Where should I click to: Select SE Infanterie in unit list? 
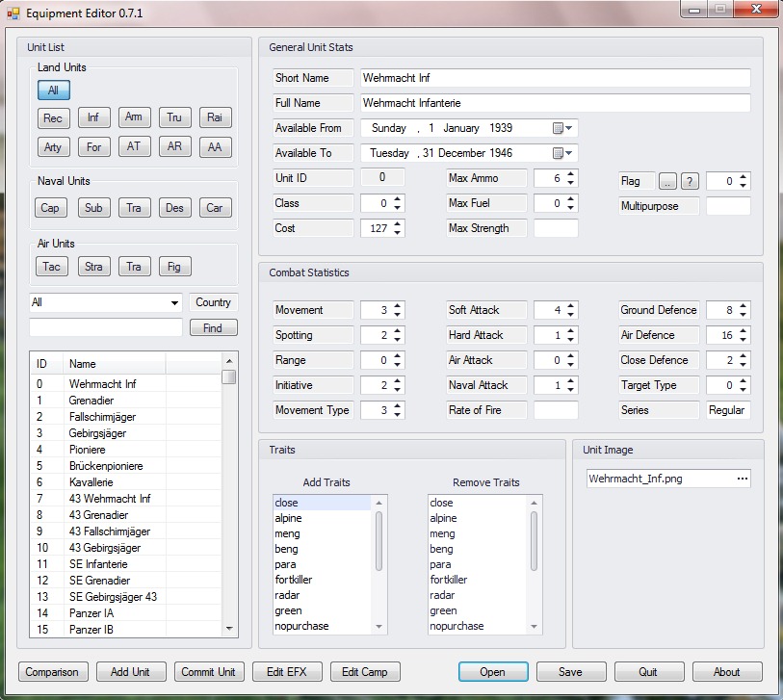click(125, 564)
